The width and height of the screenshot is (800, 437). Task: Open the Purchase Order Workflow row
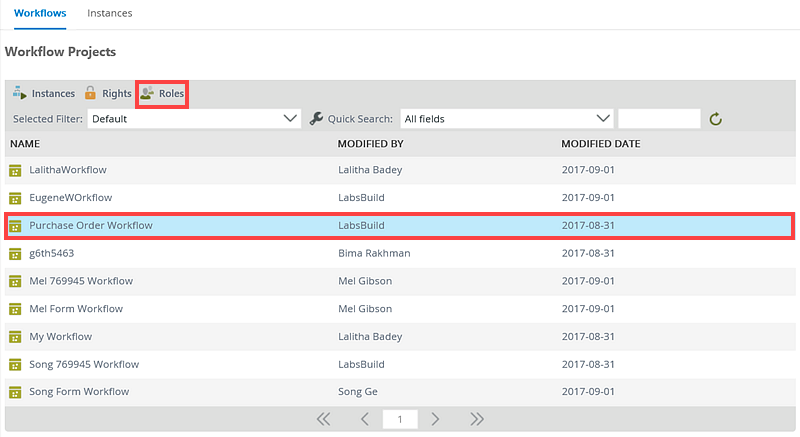pos(399,226)
